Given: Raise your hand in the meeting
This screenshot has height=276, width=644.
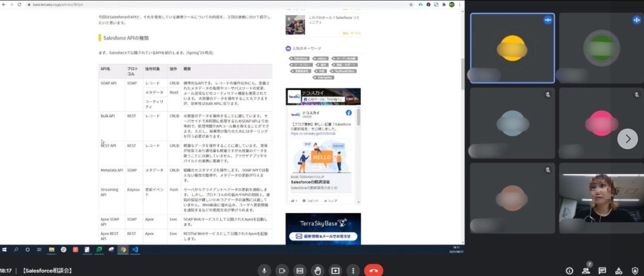Looking at the screenshot, I should pyautogui.click(x=318, y=270).
